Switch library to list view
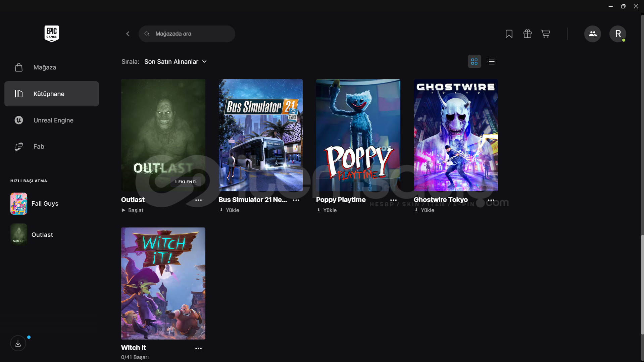644x362 pixels. pyautogui.click(x=491, y=62)
